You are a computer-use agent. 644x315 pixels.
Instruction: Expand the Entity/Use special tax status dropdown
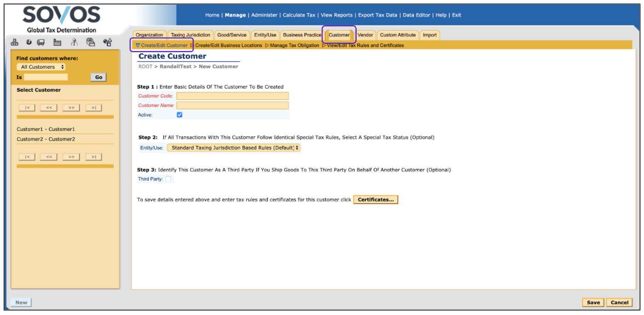233,148
